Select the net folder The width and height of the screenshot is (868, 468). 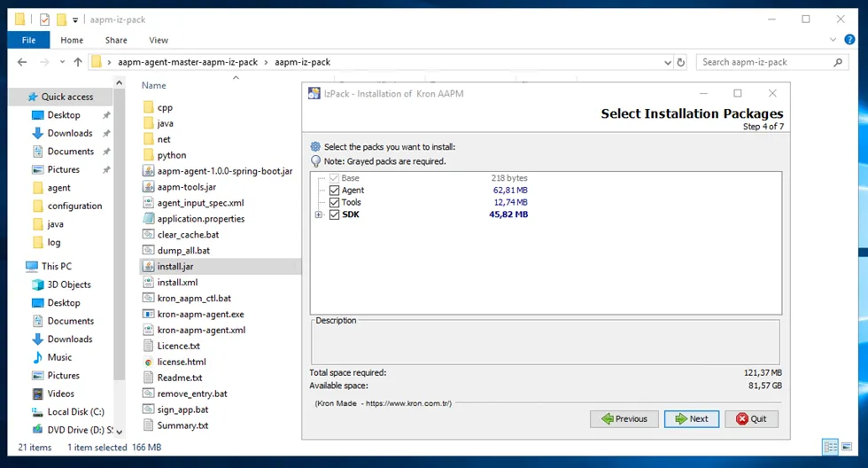164,139
